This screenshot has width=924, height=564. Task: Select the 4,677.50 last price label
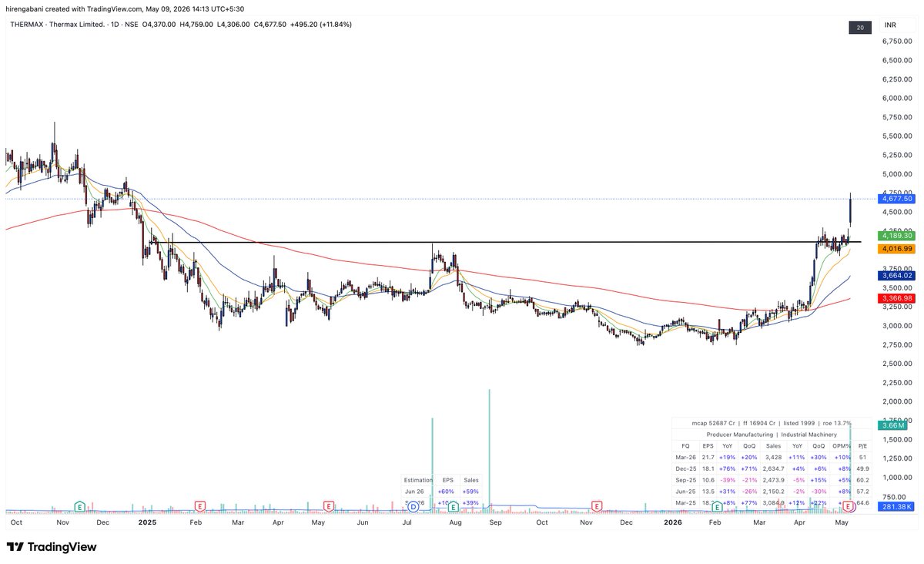point(897,199)
